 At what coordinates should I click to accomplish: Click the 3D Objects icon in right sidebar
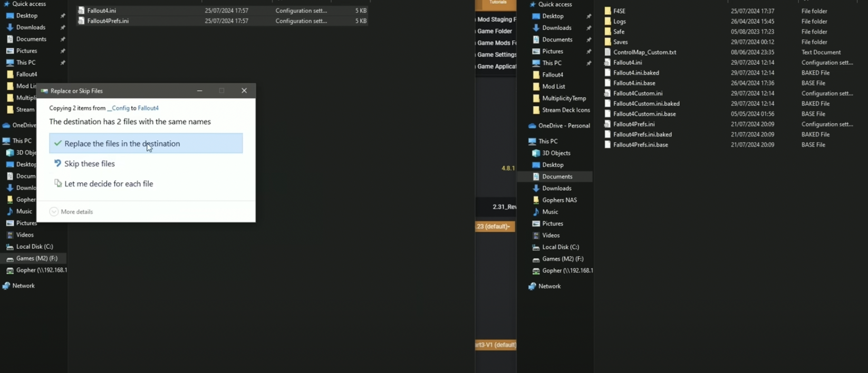click(536, 153)
